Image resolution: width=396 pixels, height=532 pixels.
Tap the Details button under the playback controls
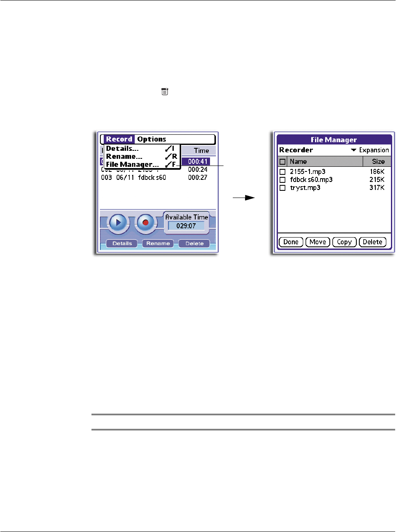[x=122, y=243]
